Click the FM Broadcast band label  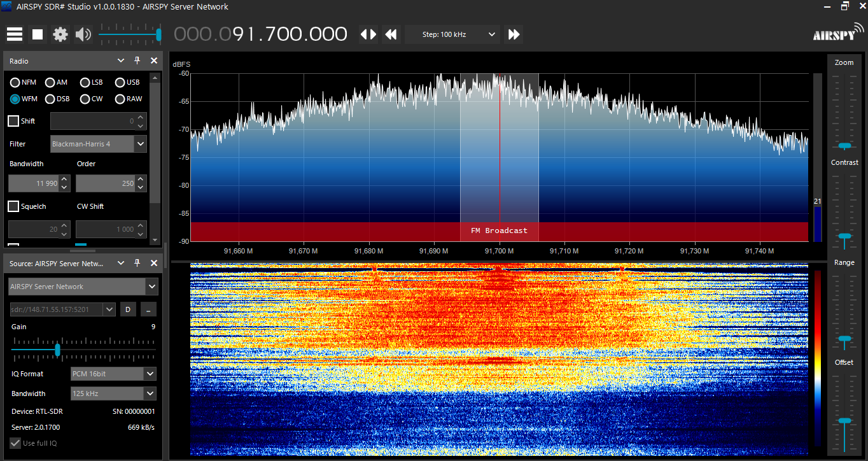(x=500, y=230)
